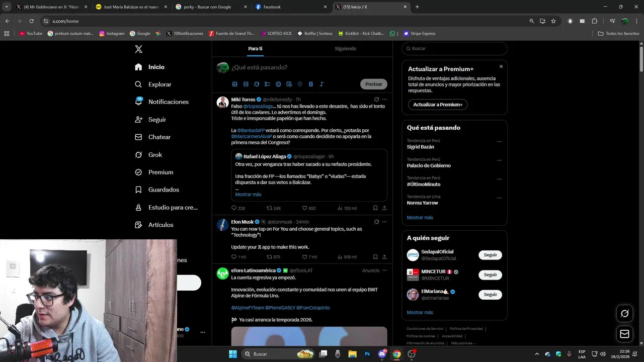Click floating Grok button at bottom right
Screen dimensions: 644x362
[625, 313]
